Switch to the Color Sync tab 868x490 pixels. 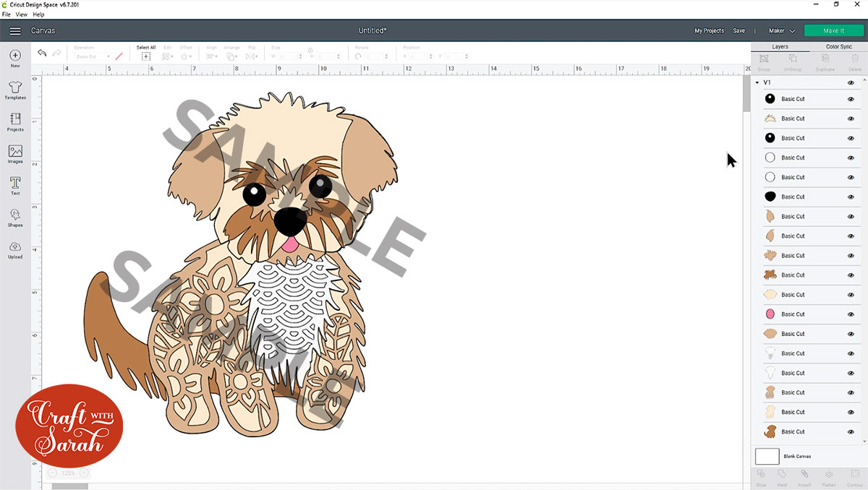[x=839, y=47]
